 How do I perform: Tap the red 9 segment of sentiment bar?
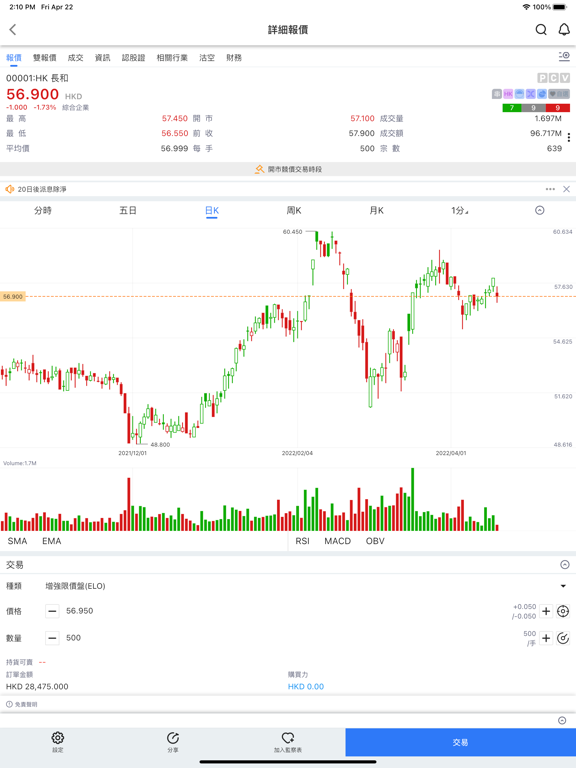click(557, 108)
